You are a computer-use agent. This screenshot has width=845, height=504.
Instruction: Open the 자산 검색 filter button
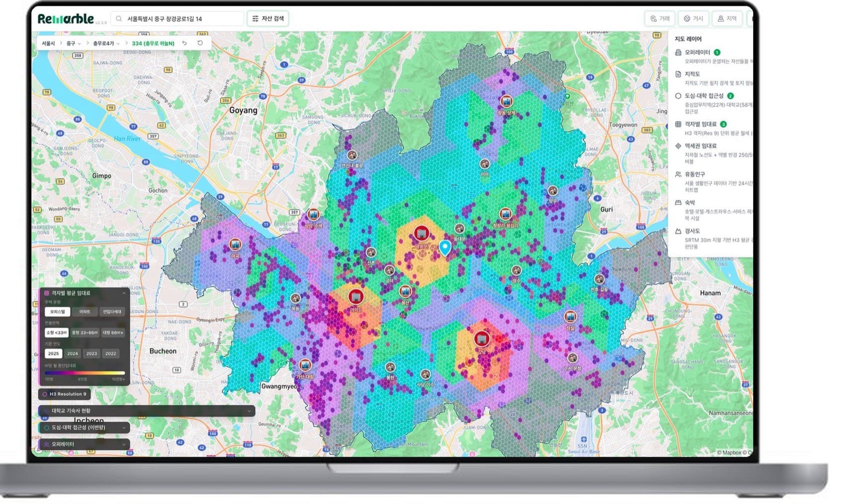(268, 19)
